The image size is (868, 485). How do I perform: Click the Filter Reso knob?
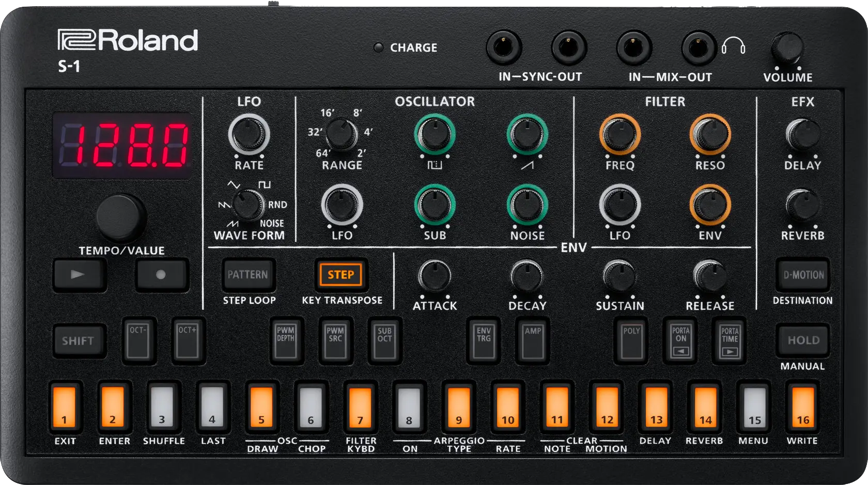click(710, 134)
